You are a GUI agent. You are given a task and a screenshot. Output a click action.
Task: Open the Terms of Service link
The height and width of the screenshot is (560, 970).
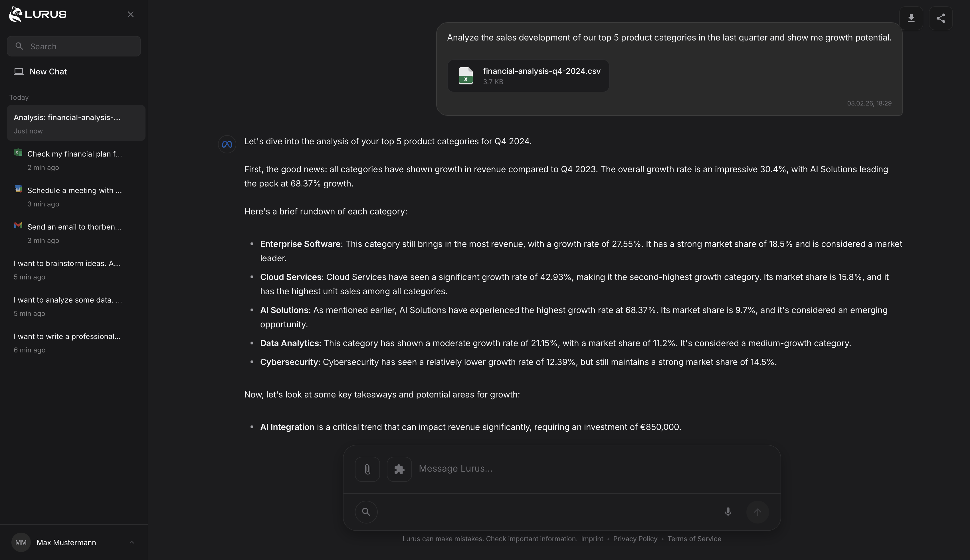[x=694, y=538]
